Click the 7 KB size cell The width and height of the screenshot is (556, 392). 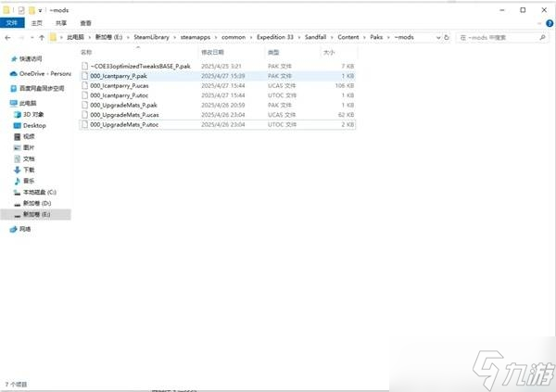pos(347,67)
